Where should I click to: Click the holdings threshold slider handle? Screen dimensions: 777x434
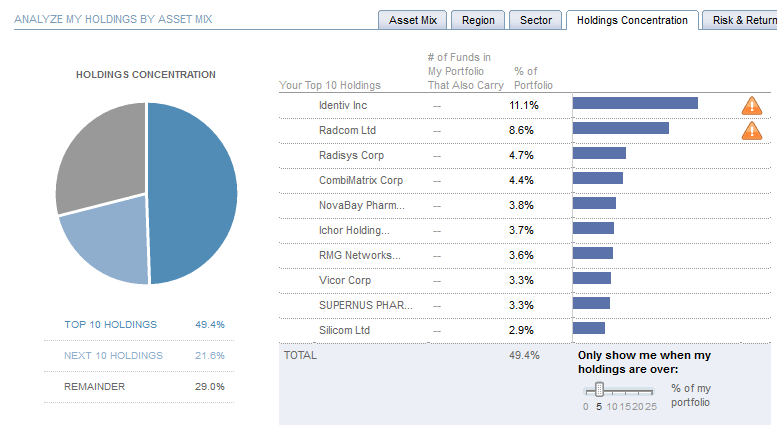[599, 389]
